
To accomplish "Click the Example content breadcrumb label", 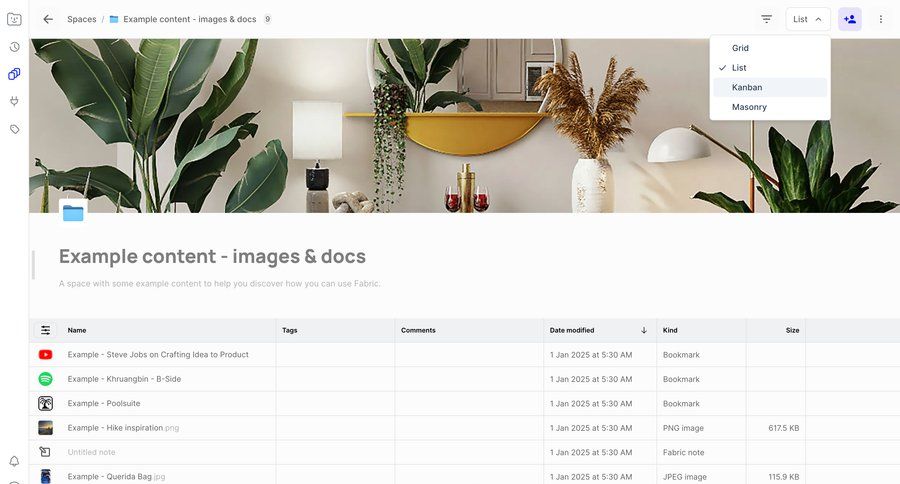I will pyautogui.click(x=189, y=19).
